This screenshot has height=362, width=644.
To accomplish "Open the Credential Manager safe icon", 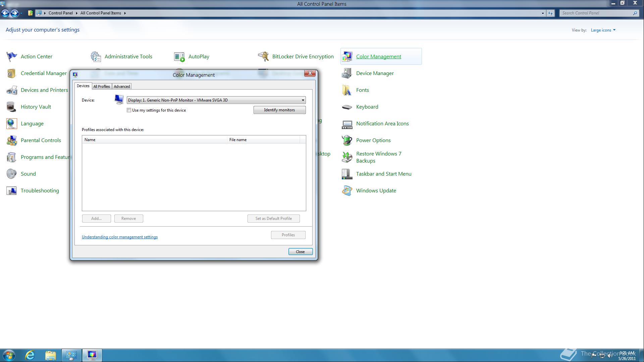I will tap(11, 73).
